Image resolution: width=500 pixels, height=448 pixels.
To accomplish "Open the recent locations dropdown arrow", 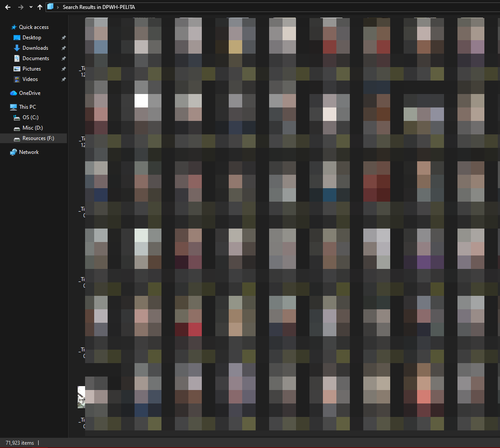I will (31, 7).
